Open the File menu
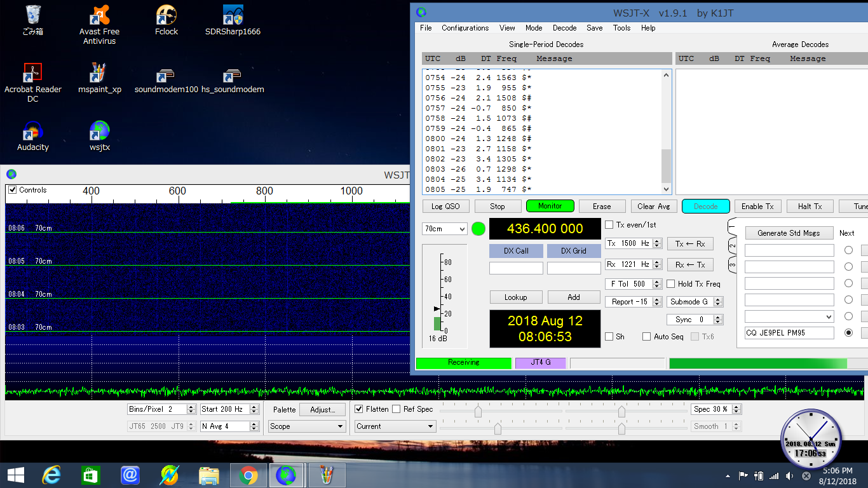Viewport: 868px width, 488px height. 426,28
